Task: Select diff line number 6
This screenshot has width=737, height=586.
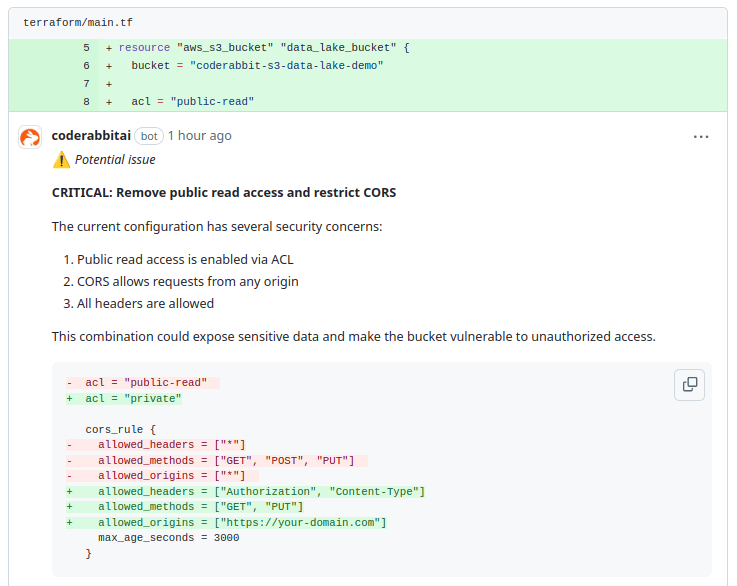Action: pos(86,66)
